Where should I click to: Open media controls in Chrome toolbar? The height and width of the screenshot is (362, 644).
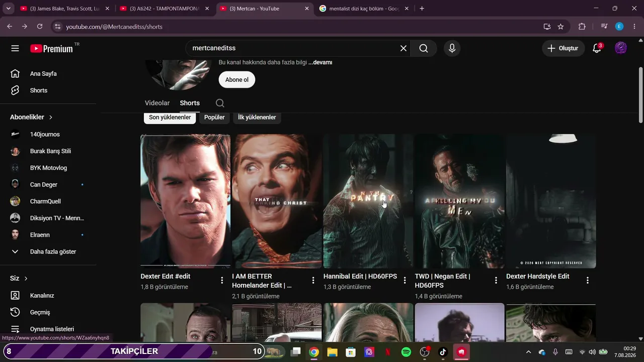(604, 27)
